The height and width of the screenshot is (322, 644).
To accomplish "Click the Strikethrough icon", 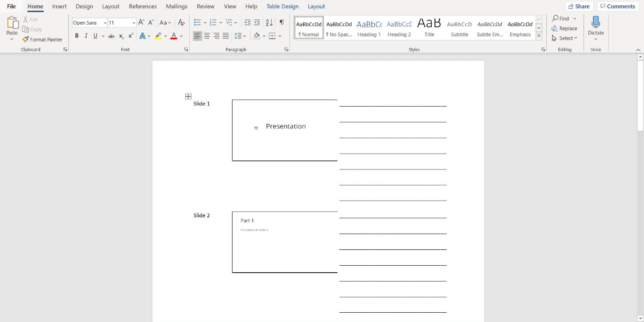I will [x=111, y=35].
